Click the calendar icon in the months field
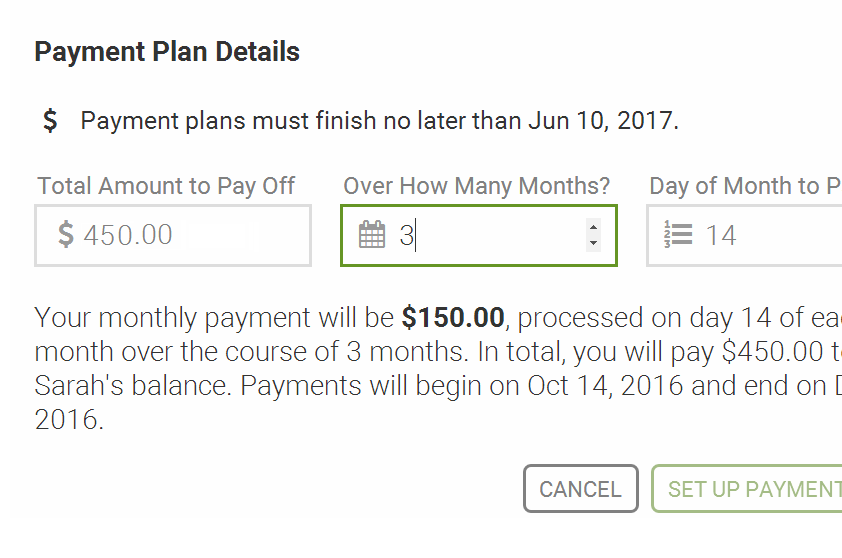 pos(372,235)
